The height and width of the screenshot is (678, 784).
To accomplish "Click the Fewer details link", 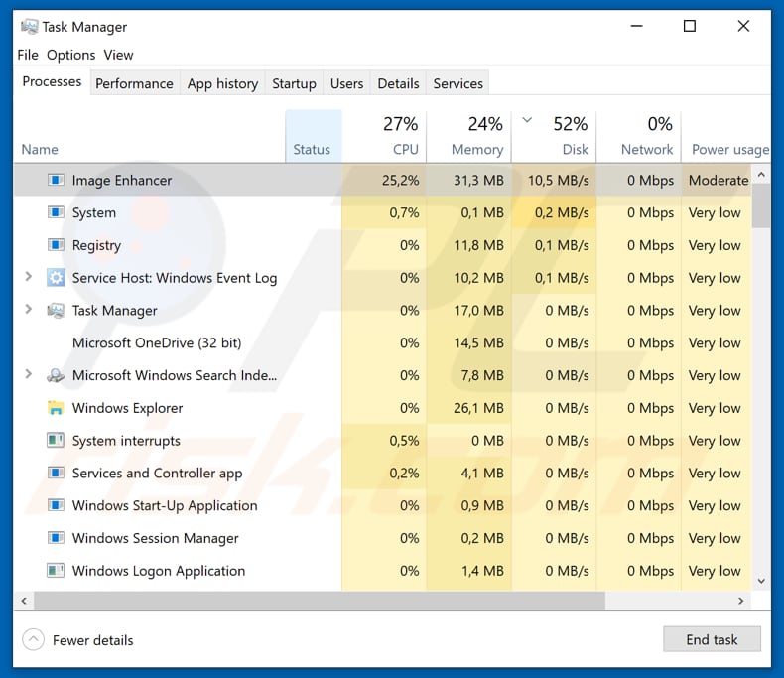I will 92,640.
